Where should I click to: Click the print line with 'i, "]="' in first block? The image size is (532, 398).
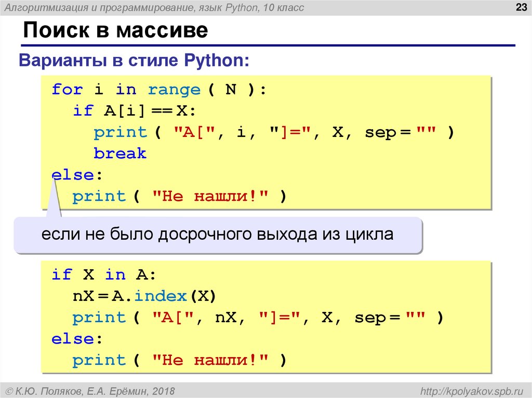coord(274,132)
